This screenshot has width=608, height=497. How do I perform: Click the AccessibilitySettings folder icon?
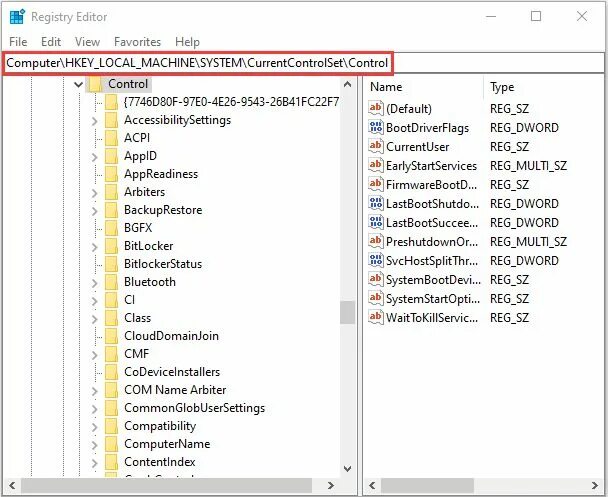coord(111,120)
